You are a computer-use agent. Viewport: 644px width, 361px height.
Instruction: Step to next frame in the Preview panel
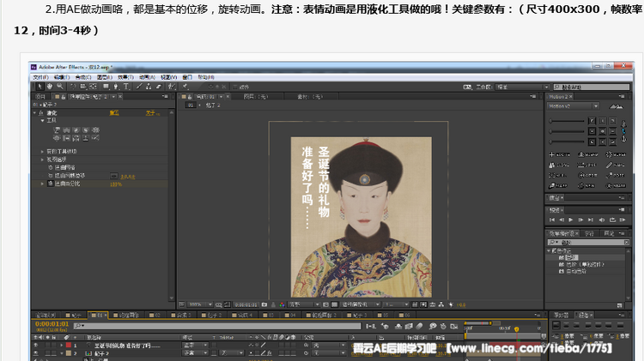[x=580, y=220]
